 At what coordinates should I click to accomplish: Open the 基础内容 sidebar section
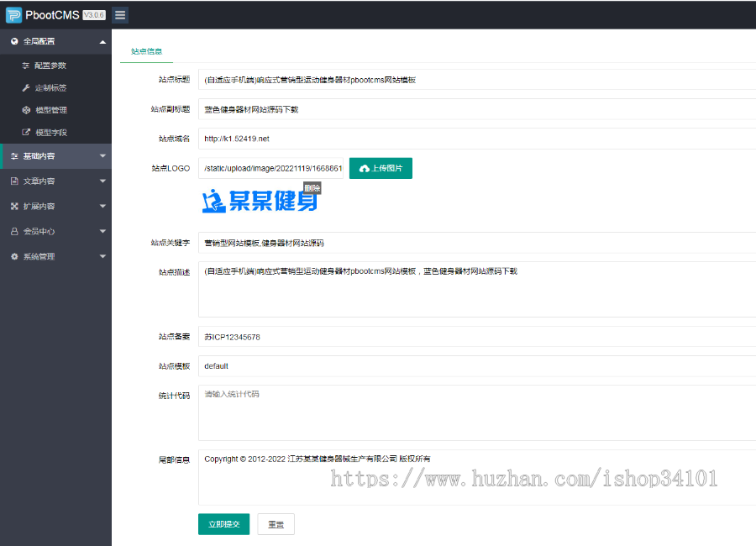(56, 156)
